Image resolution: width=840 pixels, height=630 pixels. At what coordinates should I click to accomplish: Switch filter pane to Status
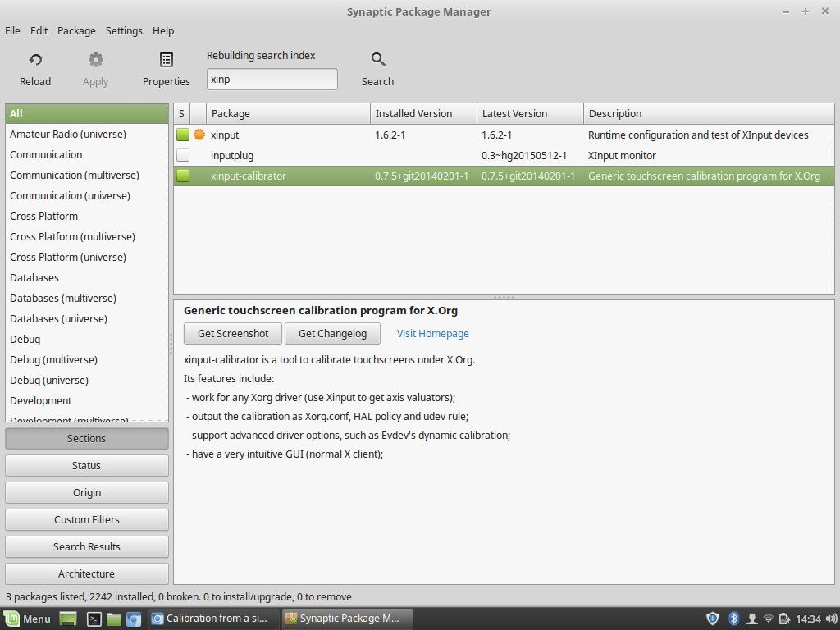pos(87,466)
